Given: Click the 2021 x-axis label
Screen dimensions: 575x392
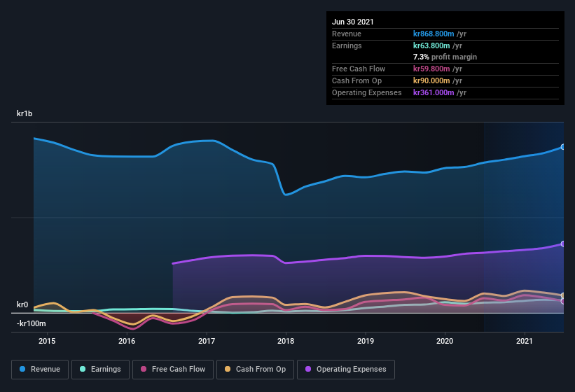Looking at the screenshot, I should click(525, 341).
